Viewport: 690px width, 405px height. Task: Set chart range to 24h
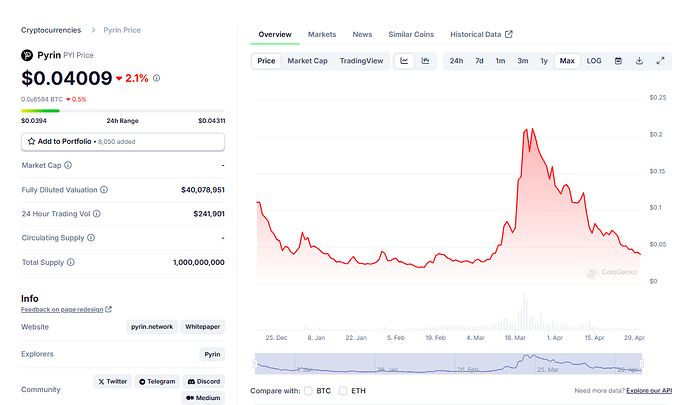456,61
